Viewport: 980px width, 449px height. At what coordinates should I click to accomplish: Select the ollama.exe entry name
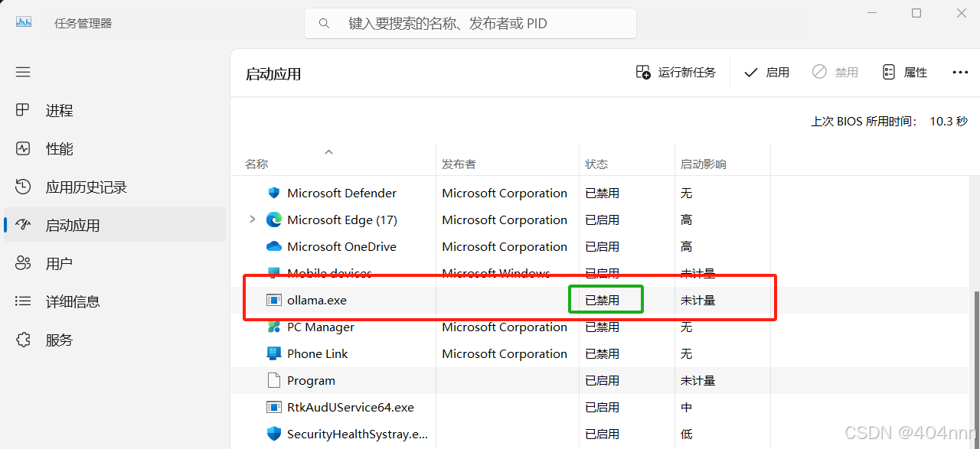click(317, 300)
